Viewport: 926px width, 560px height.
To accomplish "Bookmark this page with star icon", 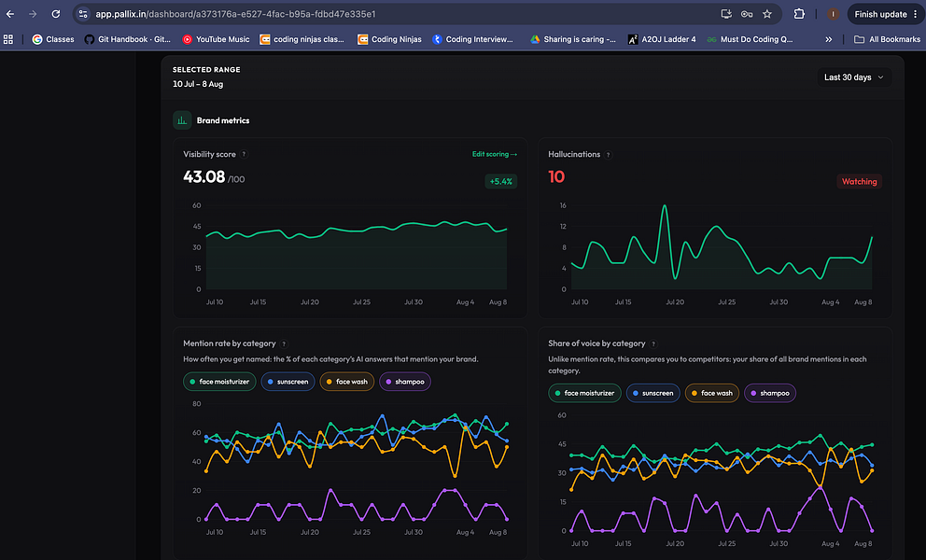I will pos(767,14).
